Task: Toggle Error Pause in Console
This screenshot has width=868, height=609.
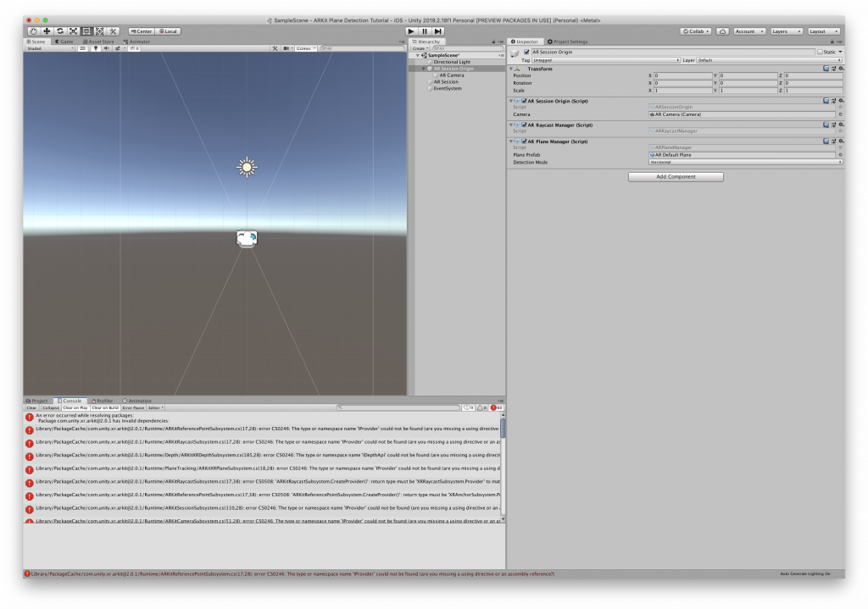Action: coord(133,407)
